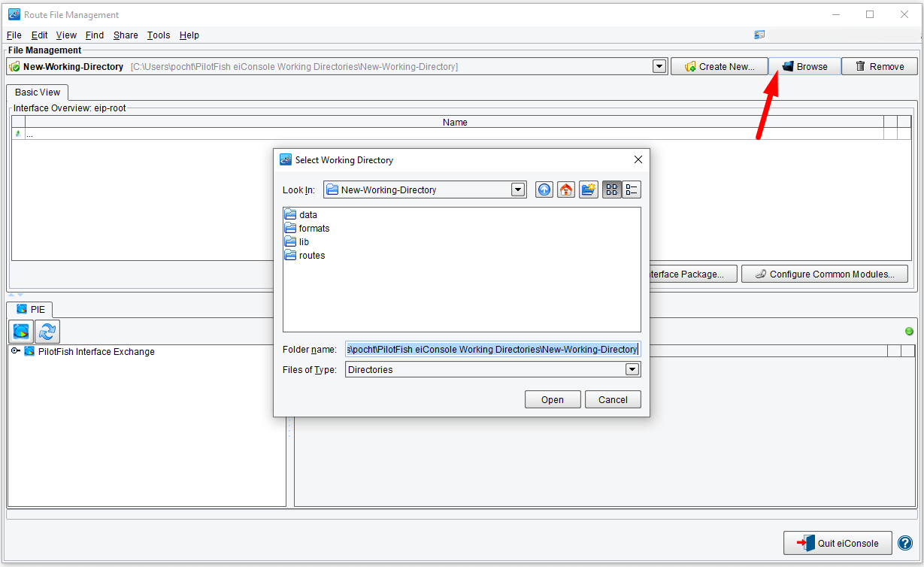Select the formats folder

pos(307,228)
